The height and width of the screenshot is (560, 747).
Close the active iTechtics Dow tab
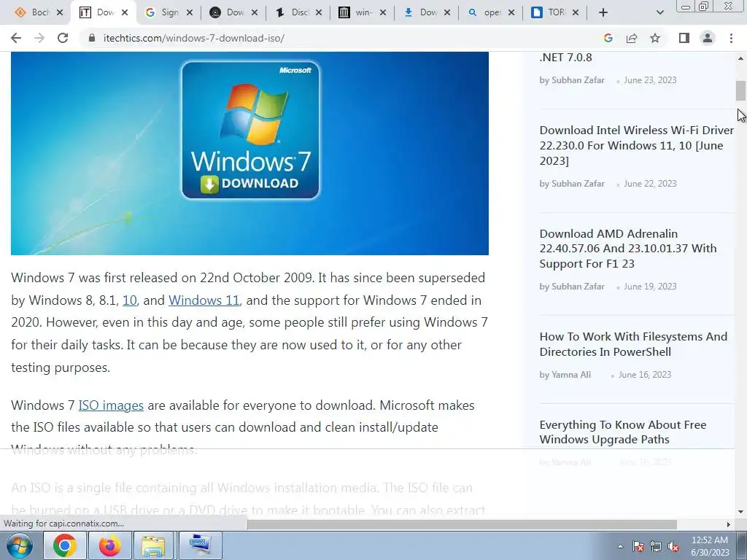point(124,12)
